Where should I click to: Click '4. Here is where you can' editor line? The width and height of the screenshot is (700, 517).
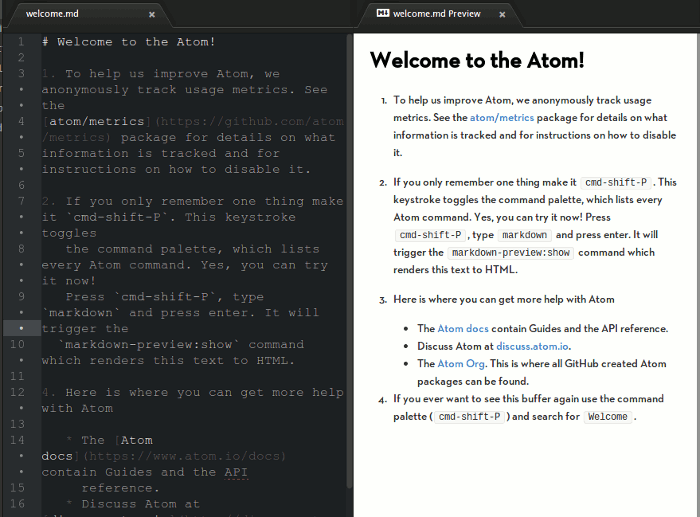click(192, 392)
